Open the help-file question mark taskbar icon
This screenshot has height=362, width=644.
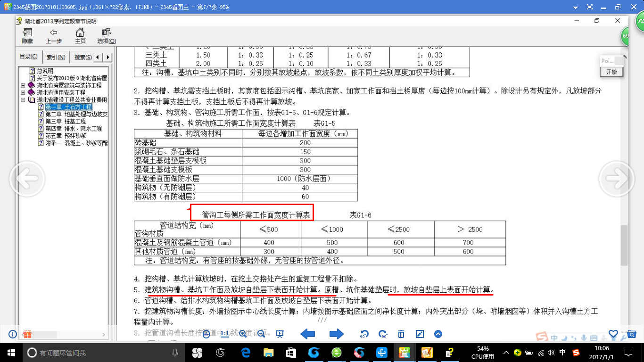click(x=450, y=352)
